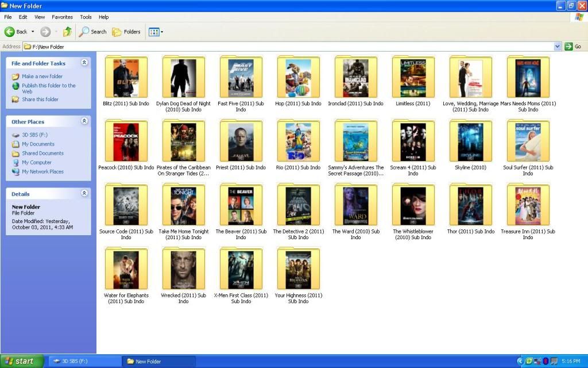
Task: Select The Ward (2010) folder
Action: tap(355, 212)
